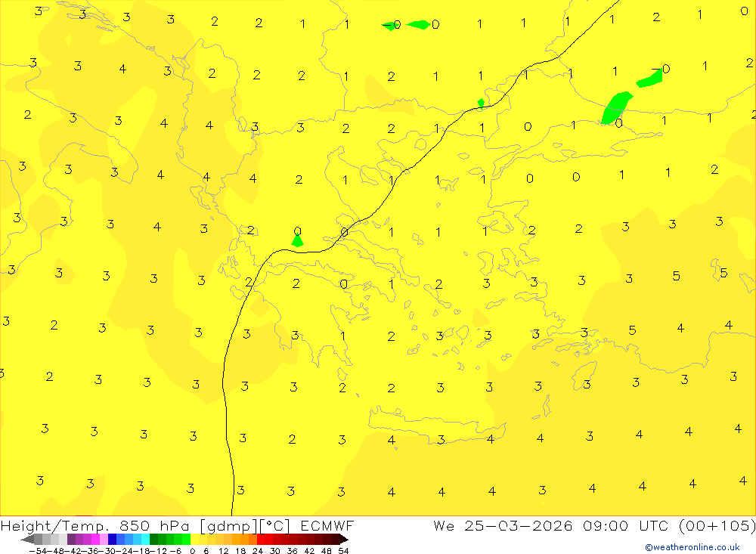The image size is (756, 554).
Task: Pick the dark green swatch above label -12
Action: click(153, 539)
